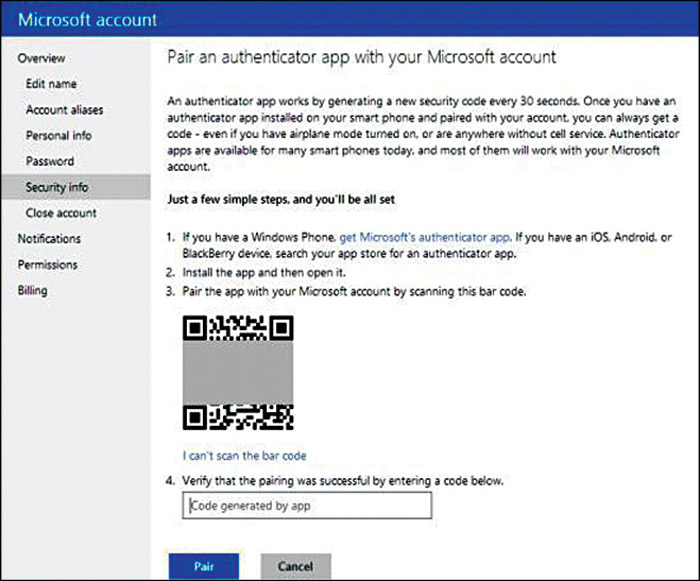Click the Cancel button
The height and width of the screenshot is (581, 700).
point(295,567)
